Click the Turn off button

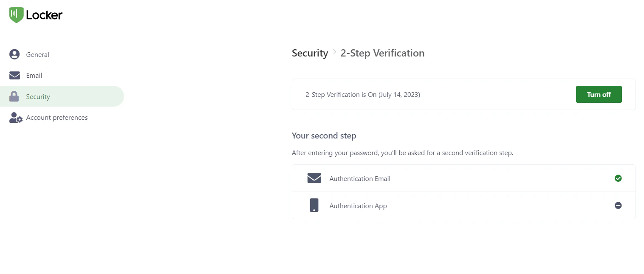[599, 94]
